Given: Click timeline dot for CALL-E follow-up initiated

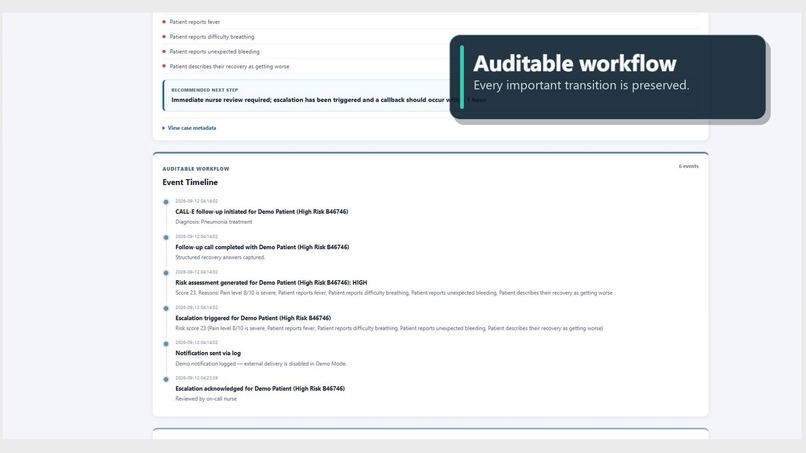Looking at the screenshot, I should tap(166, 202).
